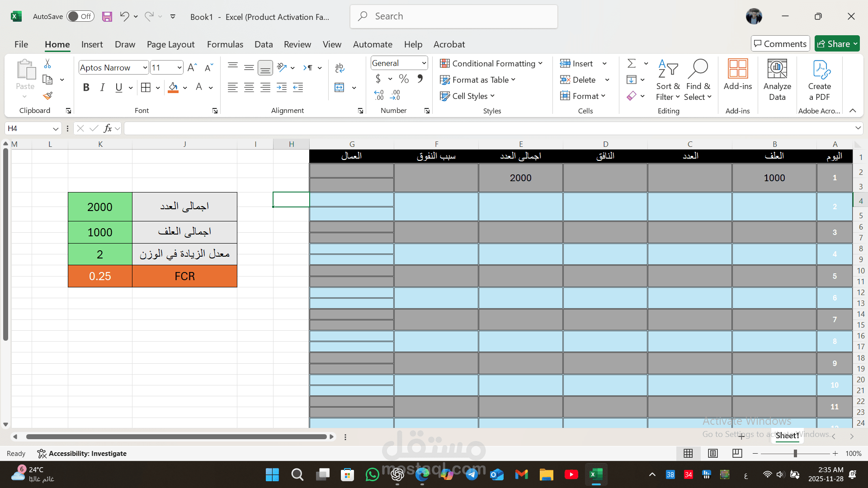The width and height of the screenshot is (868, 488).
Task: Click the Search box in title bar
Action: pos(453,16)
